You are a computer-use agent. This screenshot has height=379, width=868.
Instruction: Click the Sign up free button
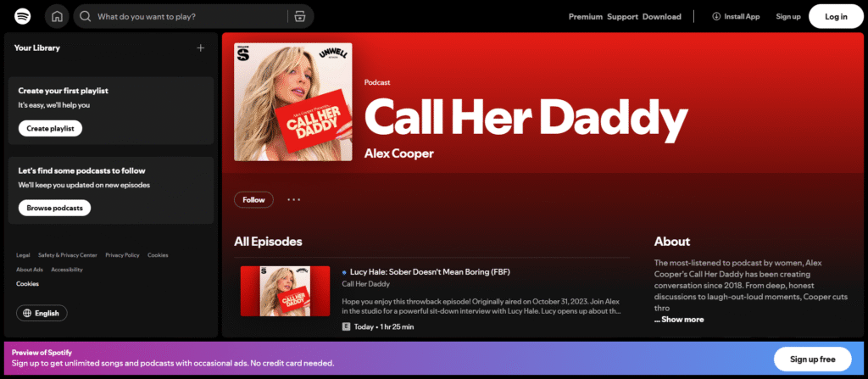point(811,359)
